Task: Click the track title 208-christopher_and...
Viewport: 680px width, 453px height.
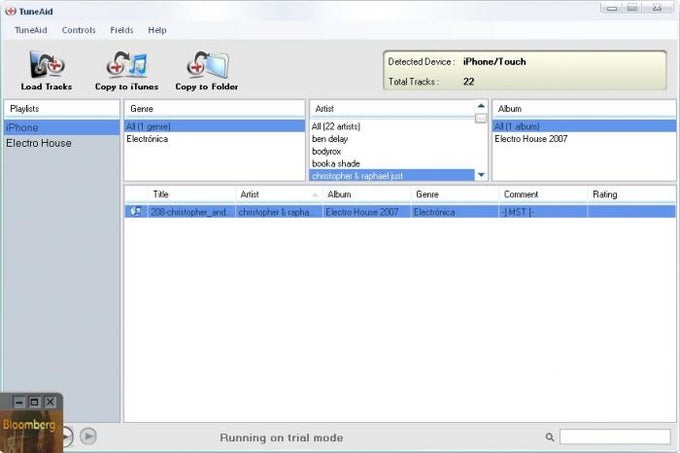Action: click(192, 212)
